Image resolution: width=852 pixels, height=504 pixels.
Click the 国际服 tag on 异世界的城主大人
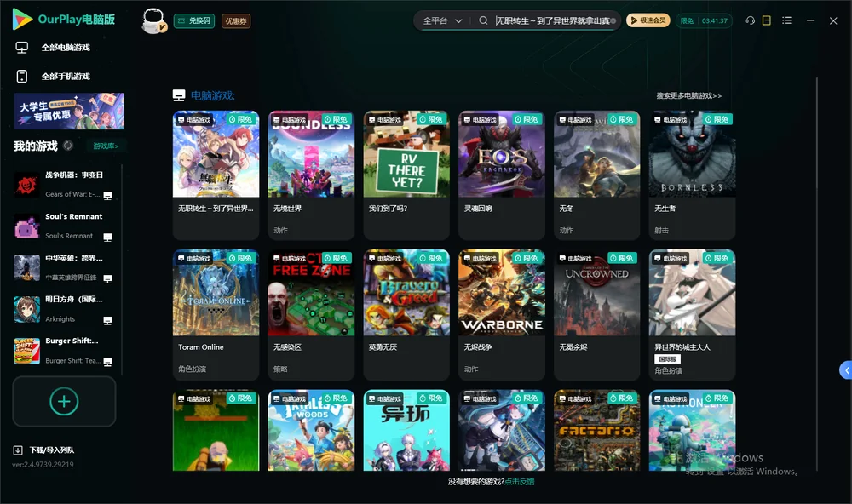tap(668, 359)
